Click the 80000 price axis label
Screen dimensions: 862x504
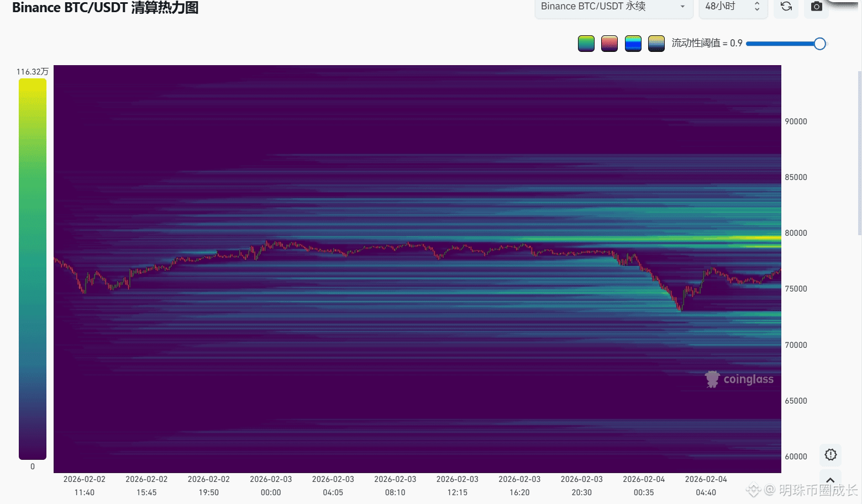coord(796,233)
